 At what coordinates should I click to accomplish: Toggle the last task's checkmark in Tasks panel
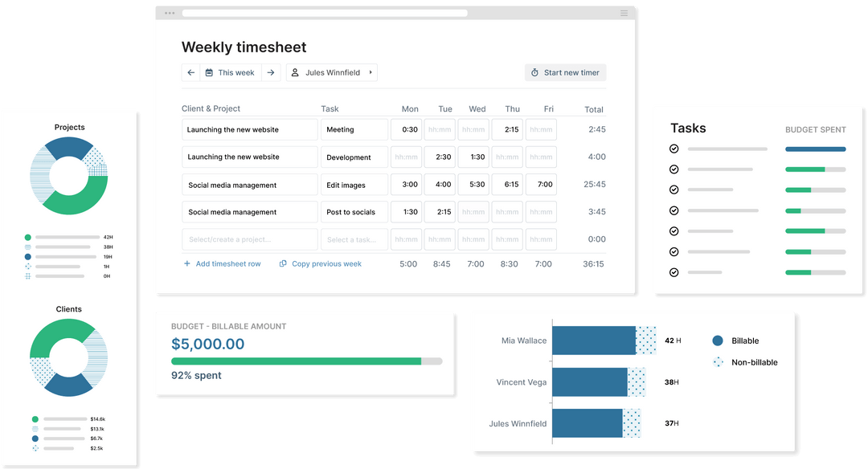coord(673,272)
